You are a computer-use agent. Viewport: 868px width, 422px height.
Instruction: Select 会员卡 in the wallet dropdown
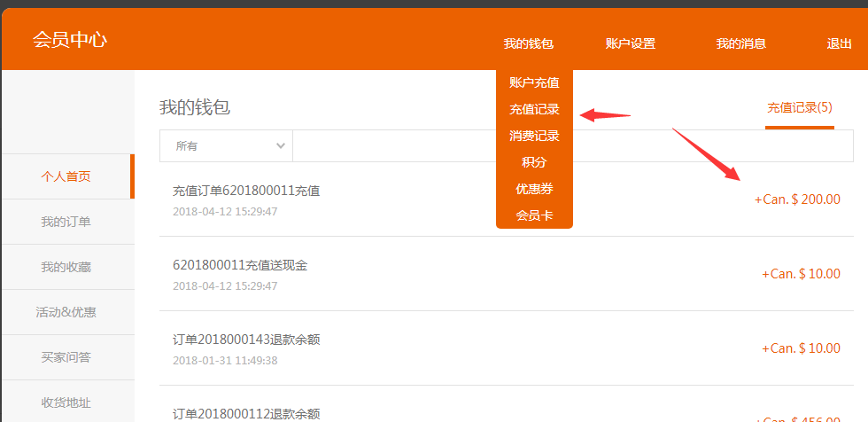tap(534, 215)
